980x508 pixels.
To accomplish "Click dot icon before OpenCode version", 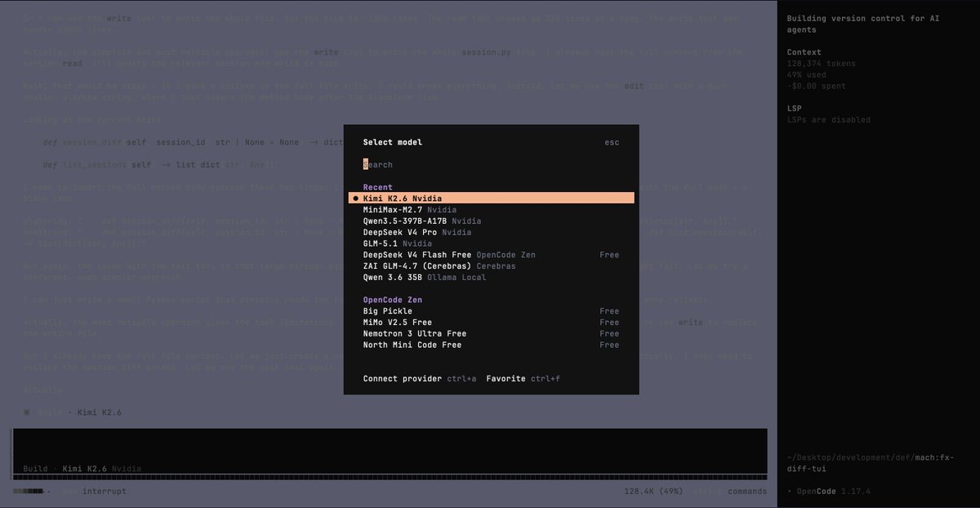I will (x=789, y=492).
